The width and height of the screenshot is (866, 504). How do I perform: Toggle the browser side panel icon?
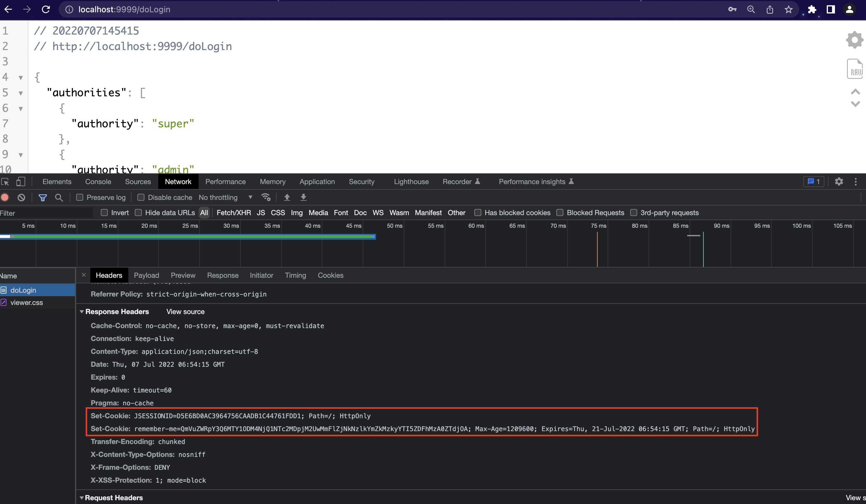831,9
